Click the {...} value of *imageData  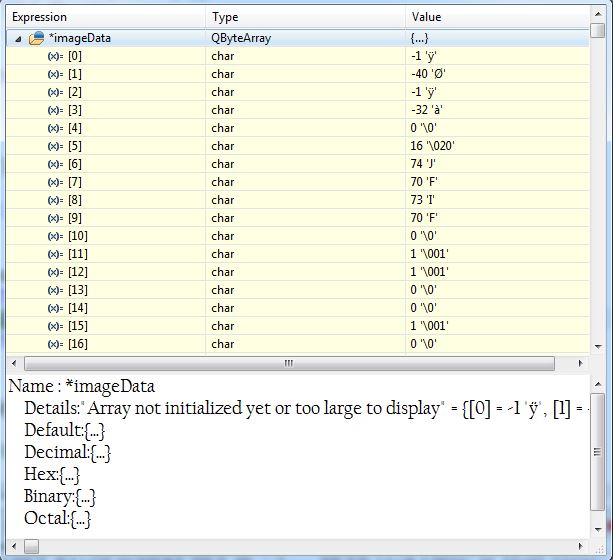click(x=419, y=38)
